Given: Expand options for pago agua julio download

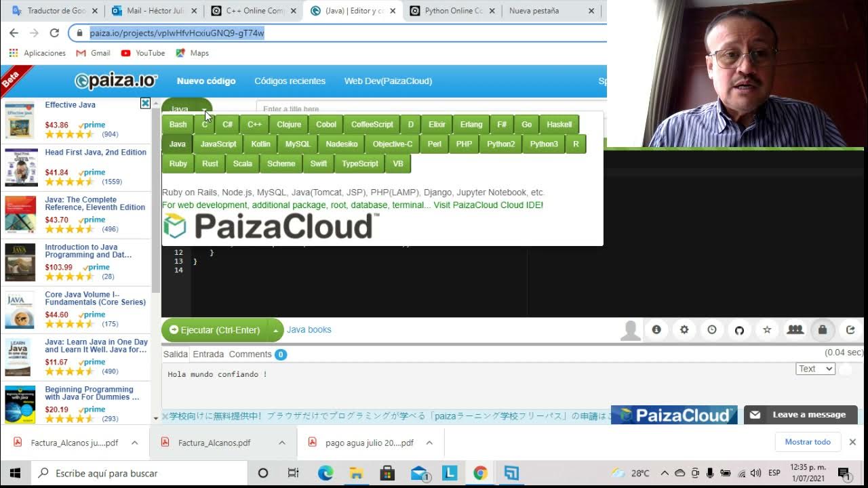Looking at the screenshot, I should click(x=429, y=443).
